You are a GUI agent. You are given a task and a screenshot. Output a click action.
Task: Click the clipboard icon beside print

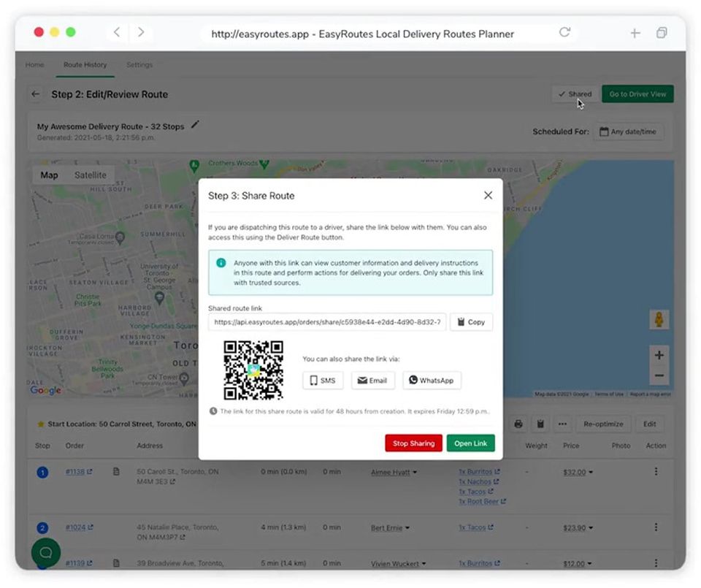(540, 424)
